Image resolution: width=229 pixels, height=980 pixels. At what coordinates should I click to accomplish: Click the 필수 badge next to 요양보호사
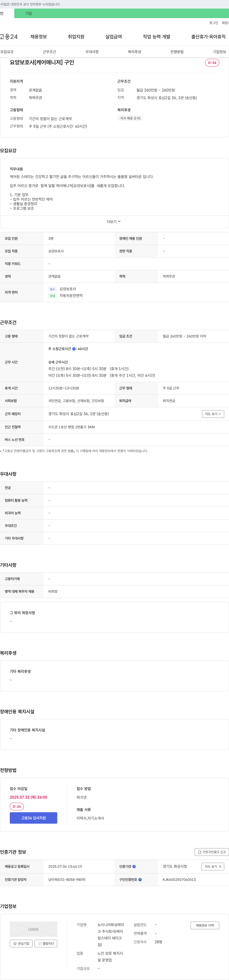[52, 289]
